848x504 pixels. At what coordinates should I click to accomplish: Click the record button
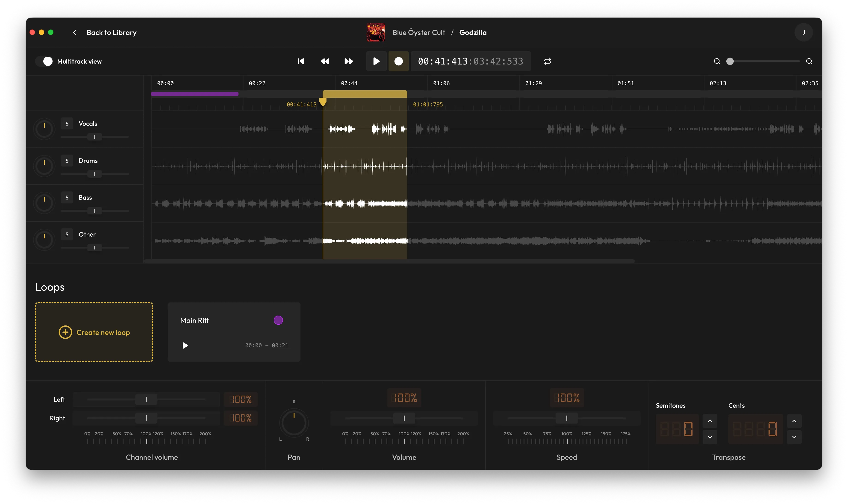coord(398,61)
